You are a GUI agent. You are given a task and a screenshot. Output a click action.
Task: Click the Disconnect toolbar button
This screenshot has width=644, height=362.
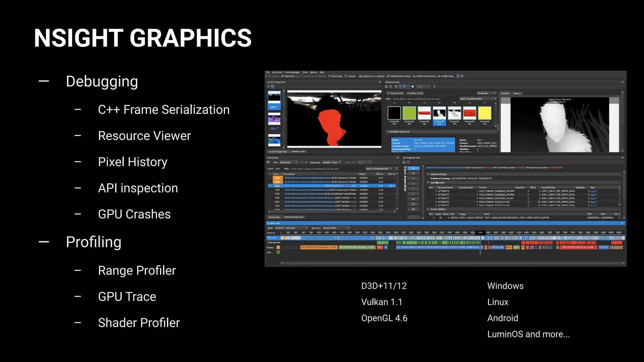[x=288, y=76]
